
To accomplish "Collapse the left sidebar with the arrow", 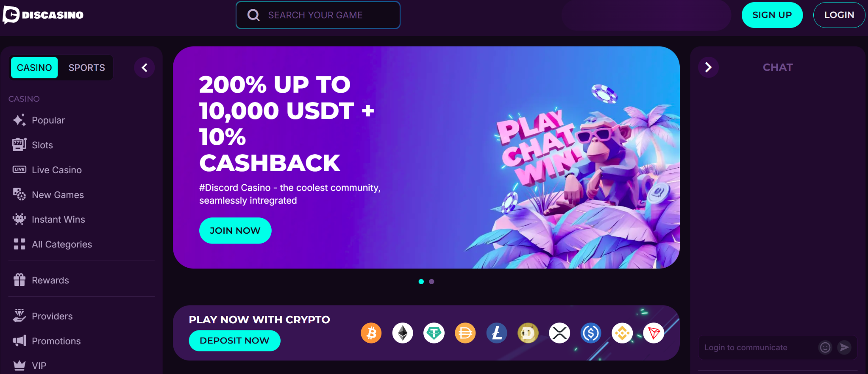I will (x=145, y=68).
